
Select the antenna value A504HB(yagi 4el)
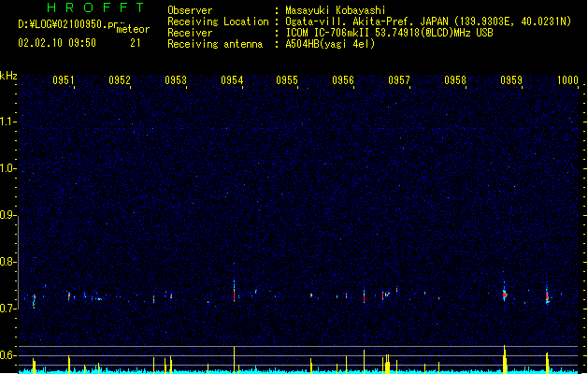tap(330, 44)
